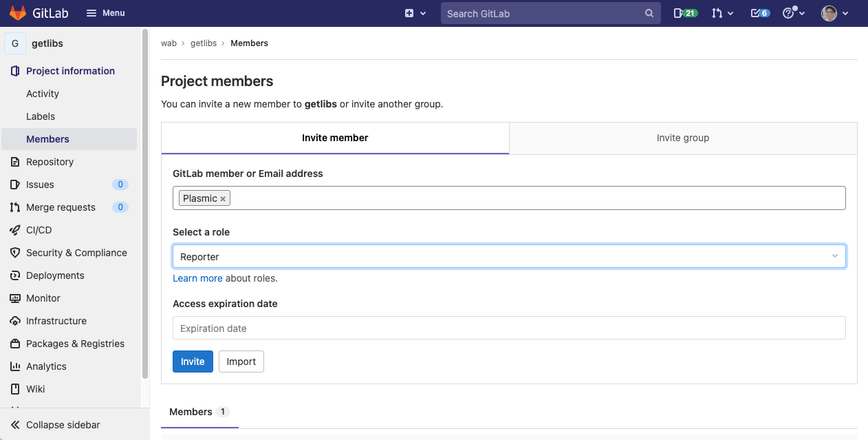The height and width of the screenshot is (440, 868).
Task: Go to wab breadcrumb link
Action: pyautogui.click(x=169, y=43)
